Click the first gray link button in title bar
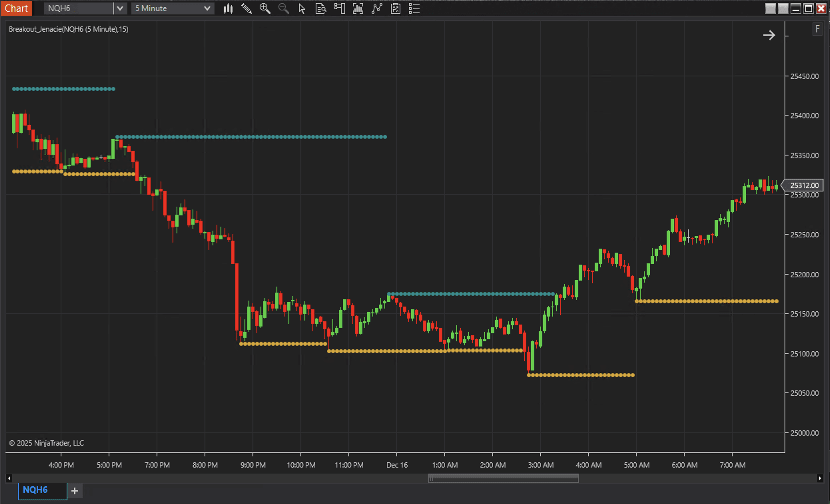This screenshot has height=504, width=830. [770, 9]
